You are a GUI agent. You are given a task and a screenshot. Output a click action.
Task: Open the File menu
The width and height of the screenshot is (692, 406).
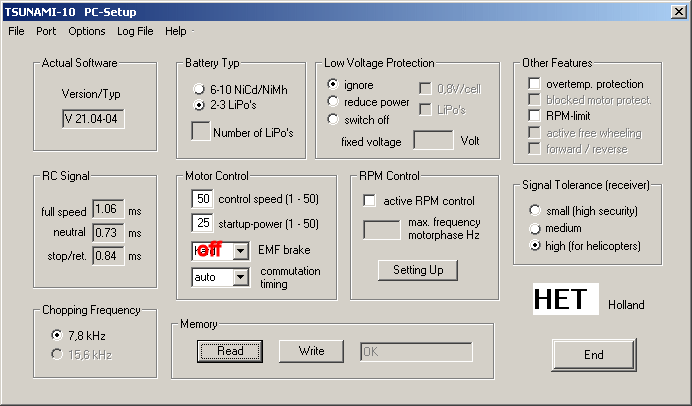coord(16,31)
